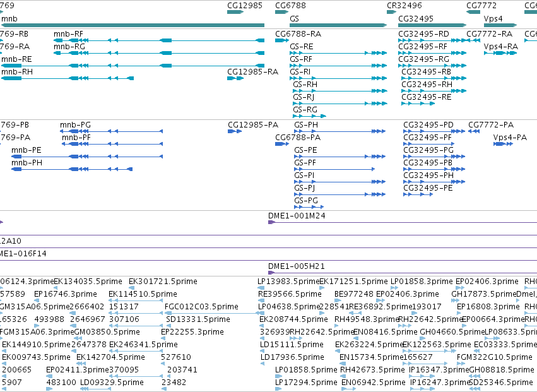Click the CG6788-RA transcript label
537x392 pixels.
pos(298,34)
